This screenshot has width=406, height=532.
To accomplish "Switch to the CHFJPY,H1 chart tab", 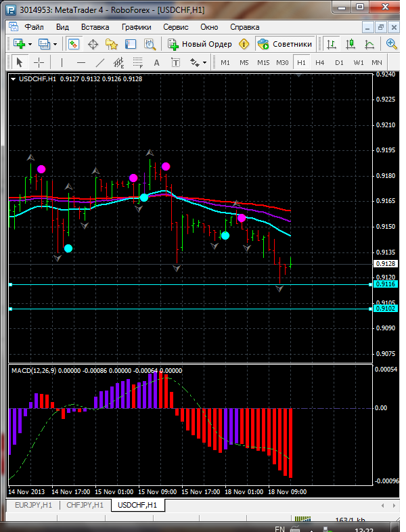I will (x=85, y=505).
